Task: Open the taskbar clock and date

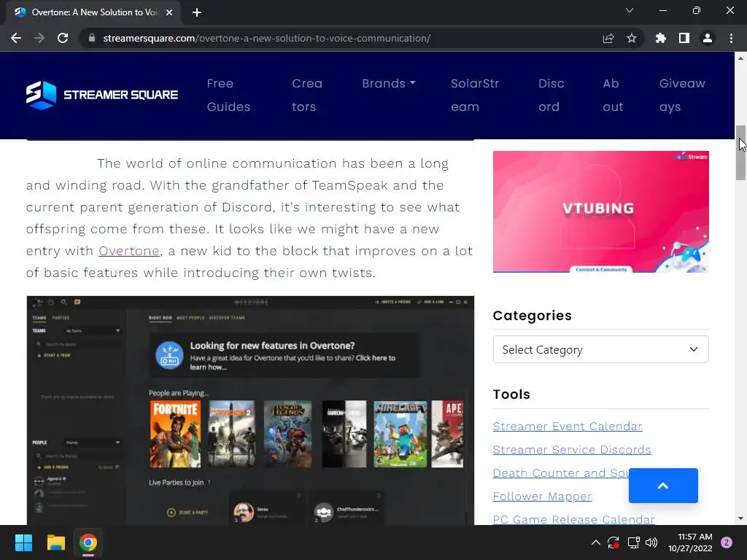Action: pos(690,542)
